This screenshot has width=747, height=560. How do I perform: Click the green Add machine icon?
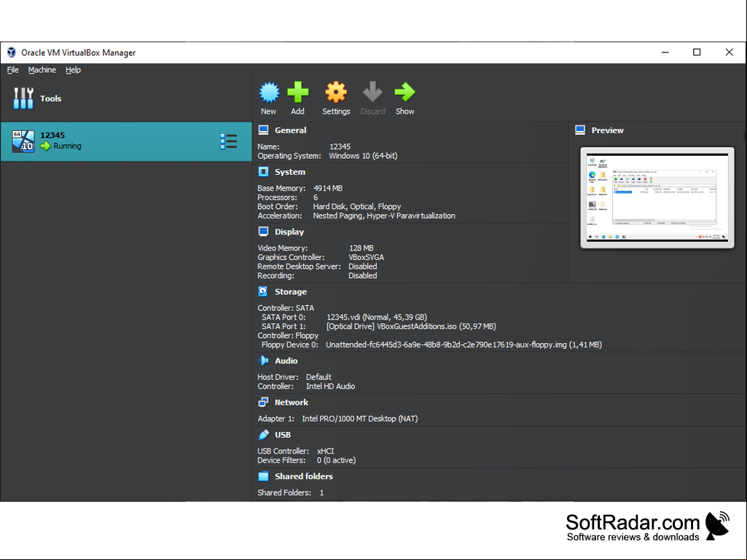[x=298, y=92]
